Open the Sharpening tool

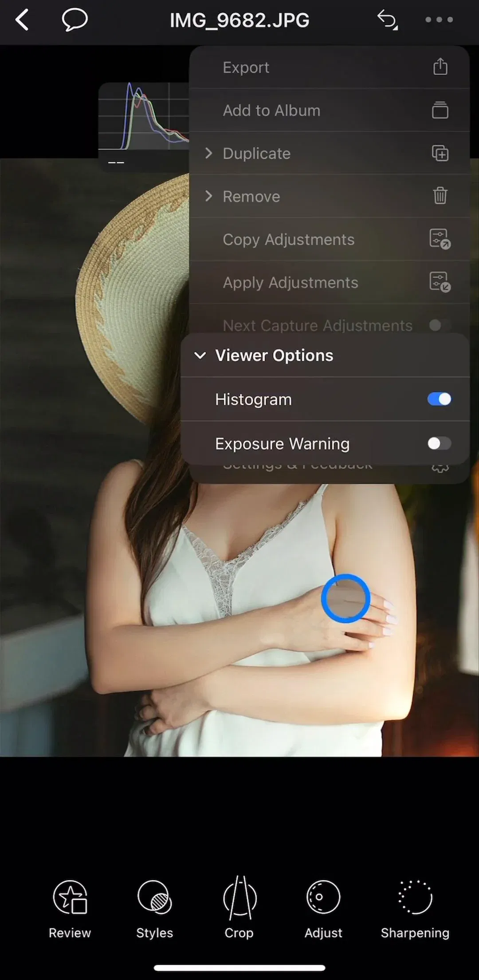pyautogui.click(x=415, y=909)
